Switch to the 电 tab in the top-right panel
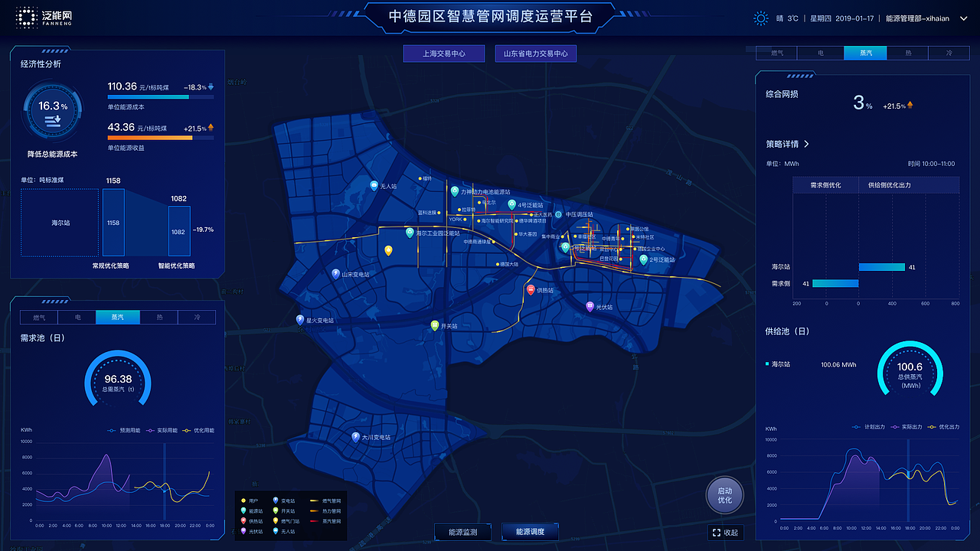This screenshot has height=551, width=980. pyautogui.click(x=822, y=53)
